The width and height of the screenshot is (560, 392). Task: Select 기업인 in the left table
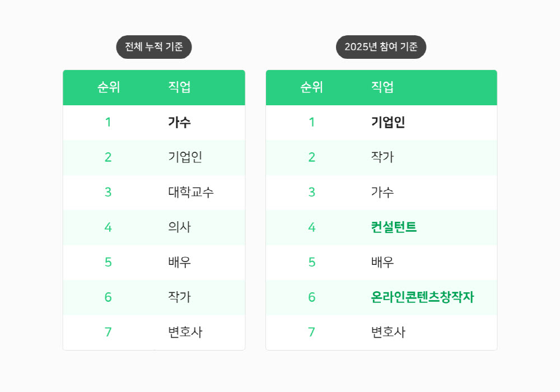[x=185, y=157]
